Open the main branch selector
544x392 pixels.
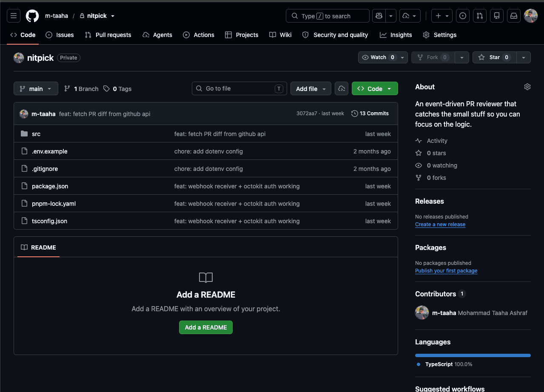(x=36, y=88)
